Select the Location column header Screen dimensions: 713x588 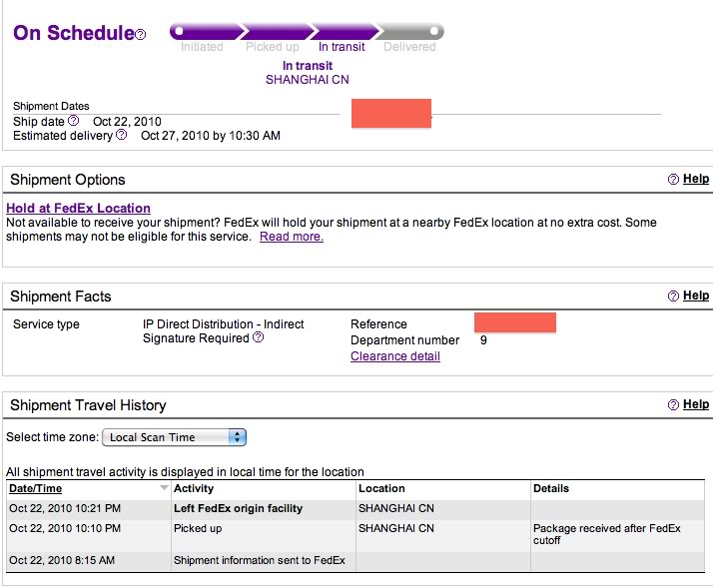(x=381, y=488)
